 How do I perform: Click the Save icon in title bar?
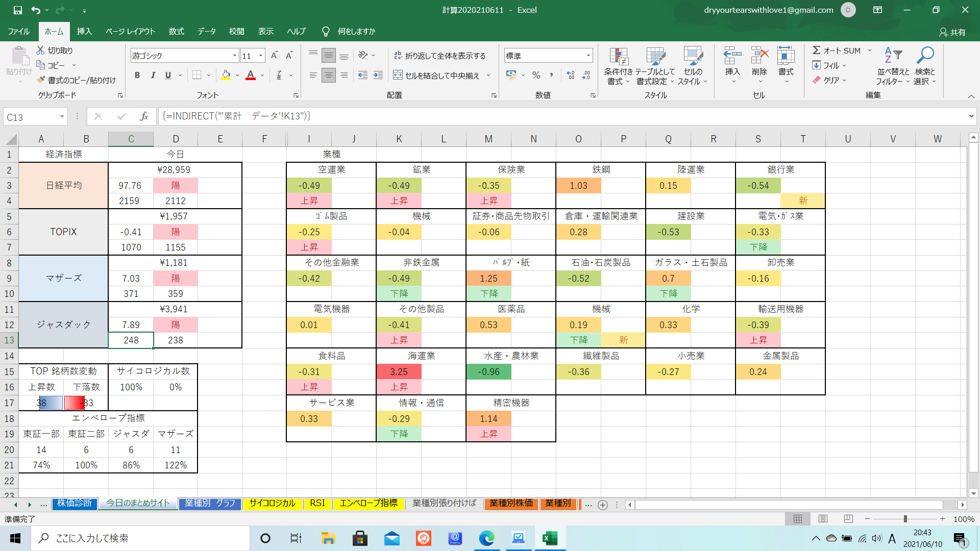[17, 10]
